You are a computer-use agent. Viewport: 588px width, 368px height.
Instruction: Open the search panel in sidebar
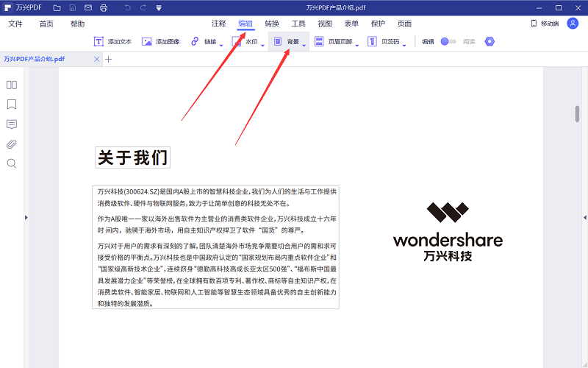(12, 163)
